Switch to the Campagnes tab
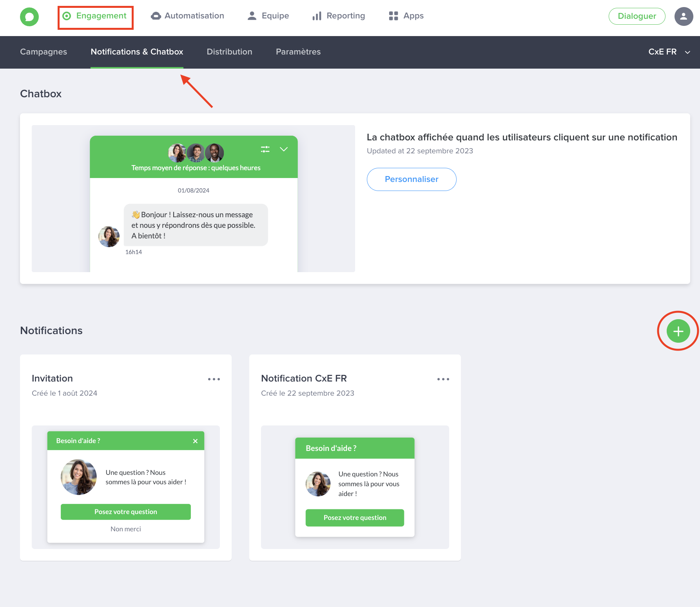 click(x=44, y=52)
